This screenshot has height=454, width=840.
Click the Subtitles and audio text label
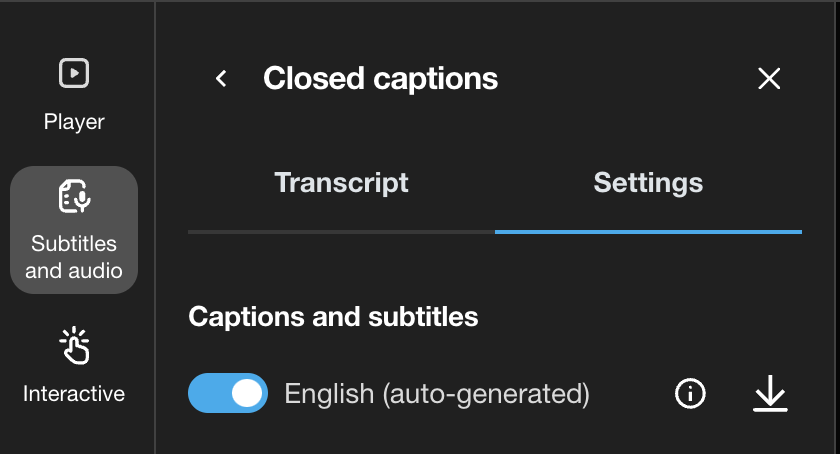point(74,257)
